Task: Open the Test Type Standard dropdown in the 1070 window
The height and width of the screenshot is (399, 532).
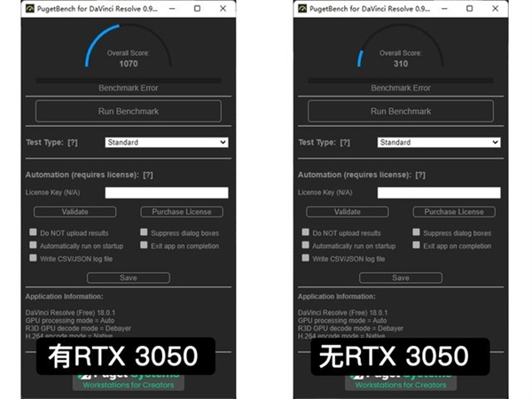Action: click(166, 142)
